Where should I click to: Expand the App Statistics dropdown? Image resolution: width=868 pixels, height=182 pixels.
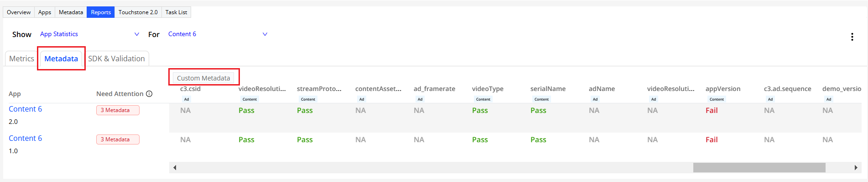(90, 34)
